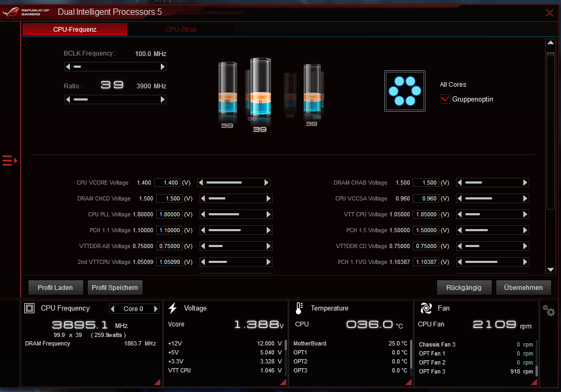Open the left side menu expander icon
This screenshot has height=392, width=561.
[10, 161]
